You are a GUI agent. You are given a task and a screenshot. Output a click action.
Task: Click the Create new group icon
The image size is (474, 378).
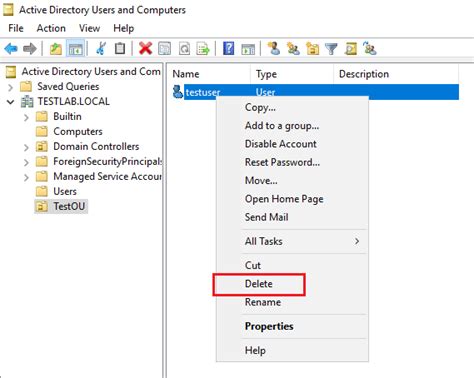pyautogui.click(x=293, y=49)
